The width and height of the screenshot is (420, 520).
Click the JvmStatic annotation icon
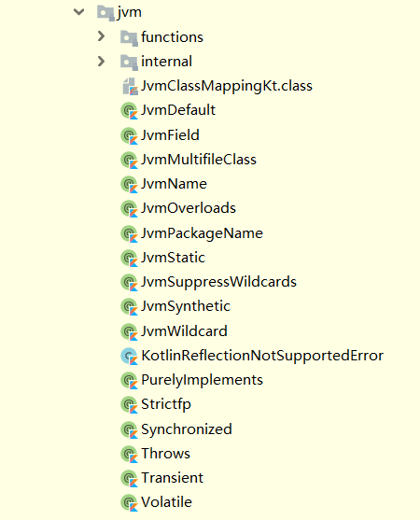pyautogui.click(x=130, y=259)
